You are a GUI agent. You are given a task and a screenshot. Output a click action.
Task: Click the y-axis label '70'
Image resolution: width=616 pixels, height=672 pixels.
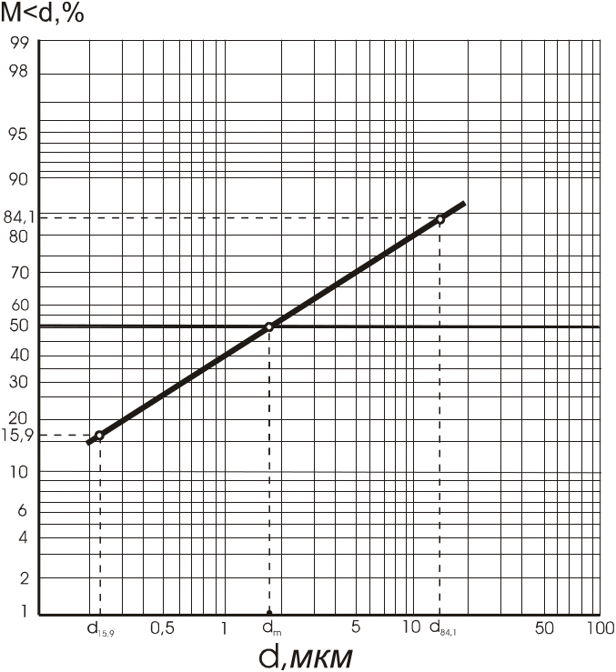click(20, 273)
